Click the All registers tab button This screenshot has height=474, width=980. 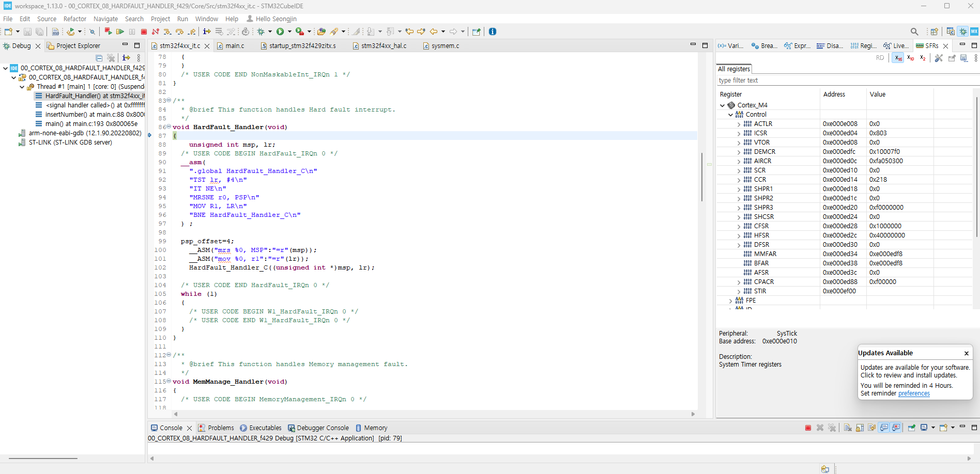pos(734,69)
